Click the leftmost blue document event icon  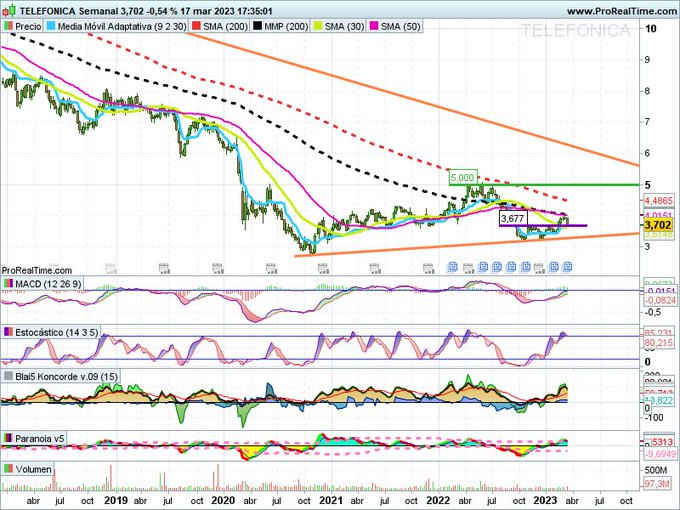point(453,267)
